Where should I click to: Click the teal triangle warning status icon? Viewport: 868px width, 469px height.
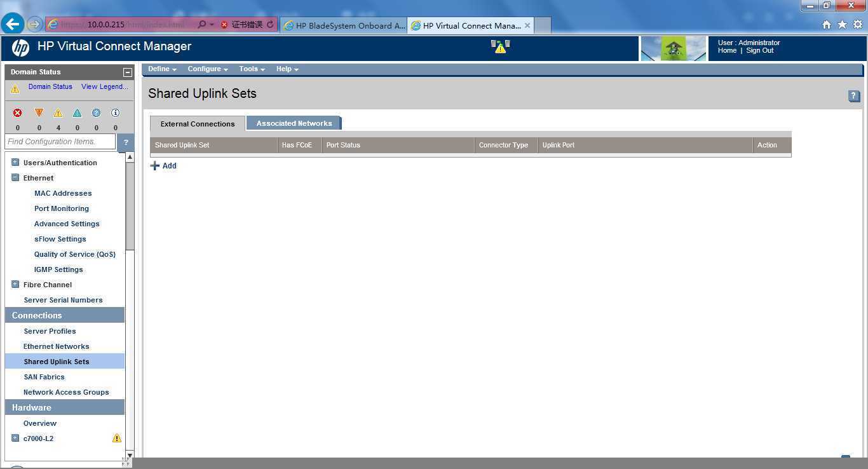(x=77, y=112)
